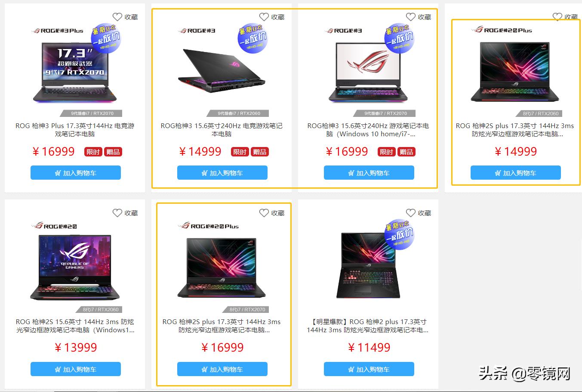Viewport: 582px width, 392px height.
Task: Click 赠品 badge on ROG枪神3 Plus card
Action: pos(113,152)
